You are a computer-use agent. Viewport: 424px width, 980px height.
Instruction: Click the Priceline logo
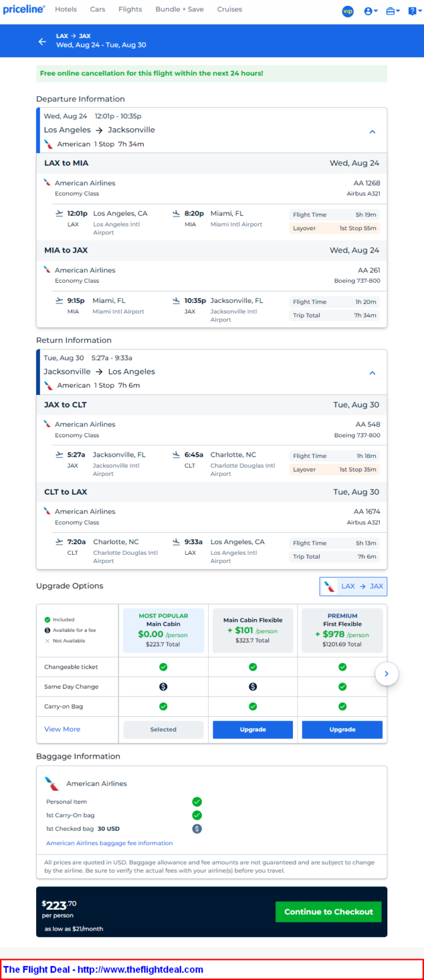(24, 9)
